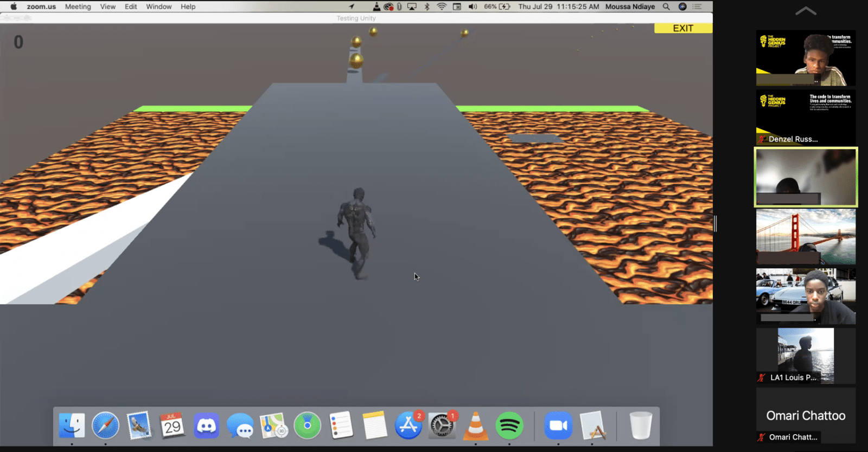Open Find My app in dock
Image resolution: width=868 pixels, height=452 pixels.
[x=307, y=425]
